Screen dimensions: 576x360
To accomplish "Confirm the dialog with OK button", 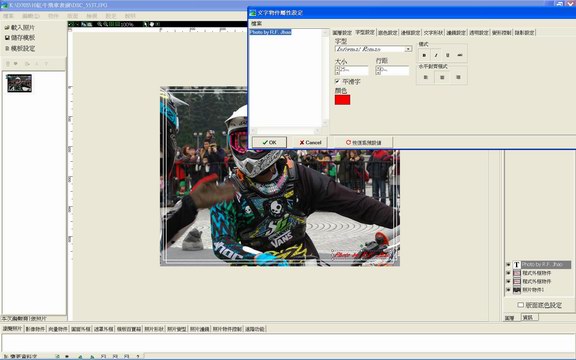I will (269, 142).
